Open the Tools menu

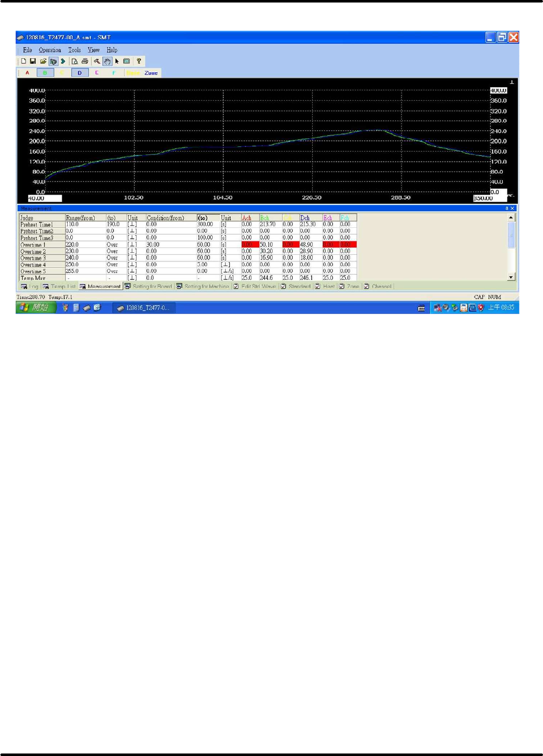[74, 50]
